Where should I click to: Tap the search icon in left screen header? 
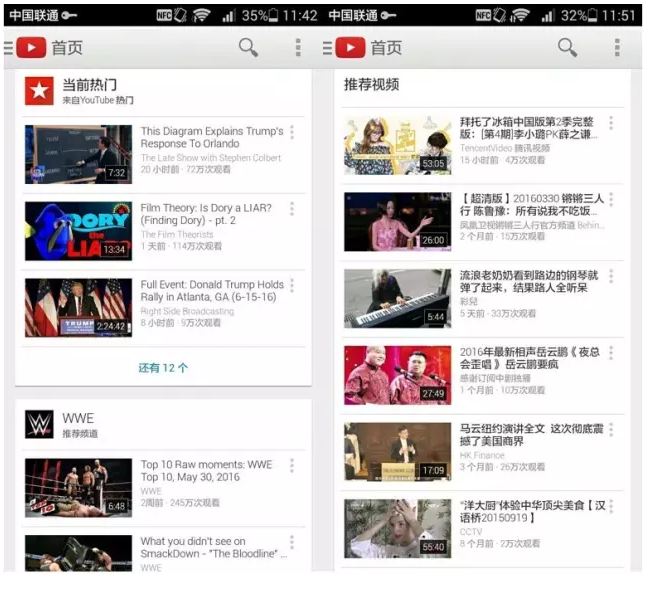pos(248,47)
